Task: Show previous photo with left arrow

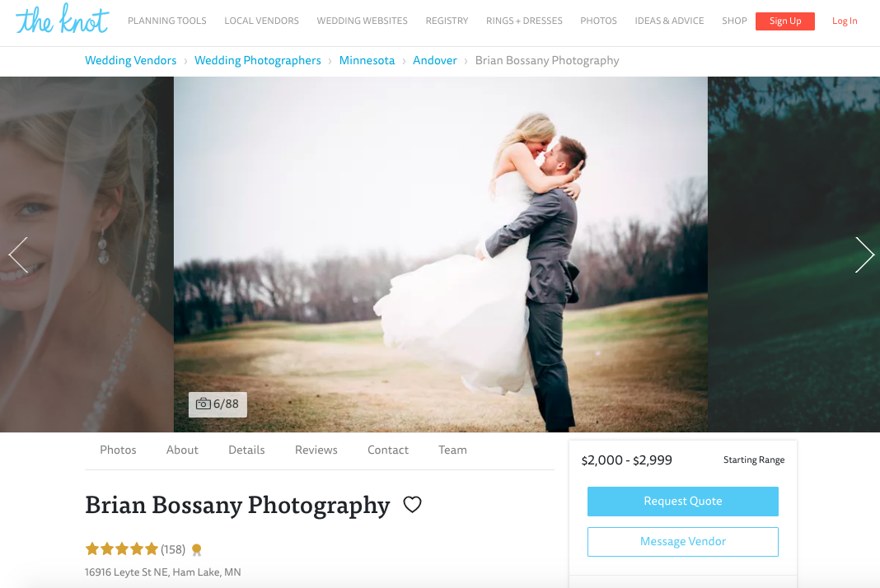Action: [x=18, y=254]
